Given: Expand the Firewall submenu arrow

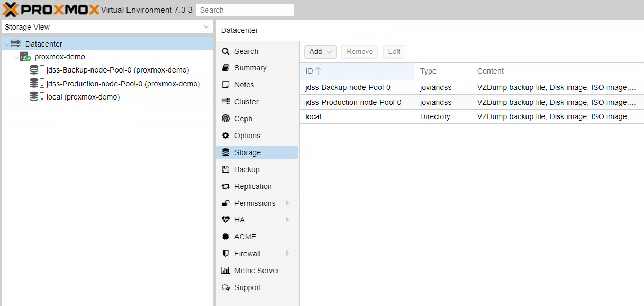Looking at the screenshot, I should click(287, 254).
